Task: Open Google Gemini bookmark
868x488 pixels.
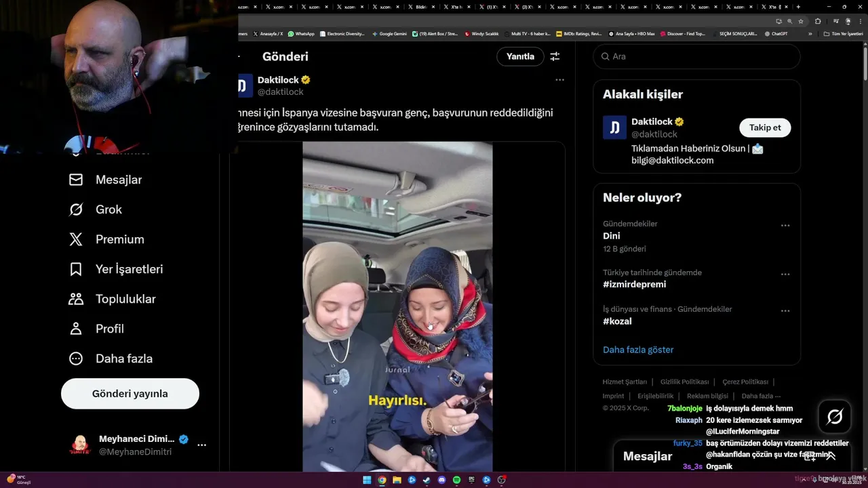Action: click(389, 33)
